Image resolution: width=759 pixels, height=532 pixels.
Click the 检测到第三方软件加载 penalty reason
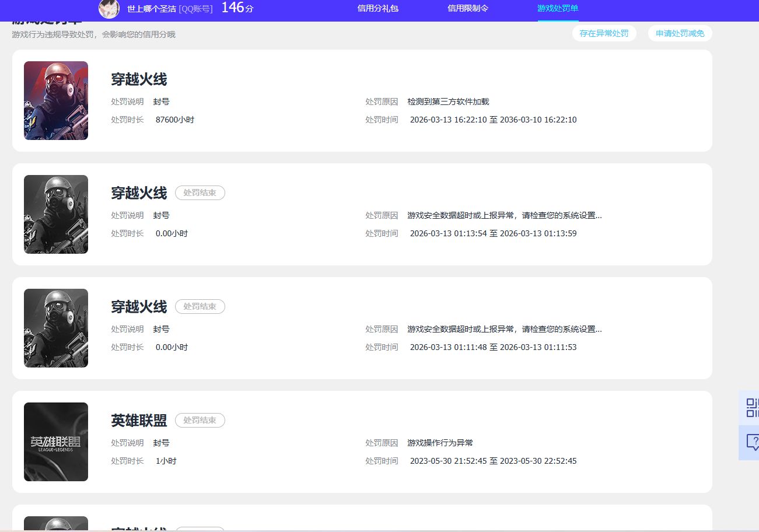click(448, 101)
